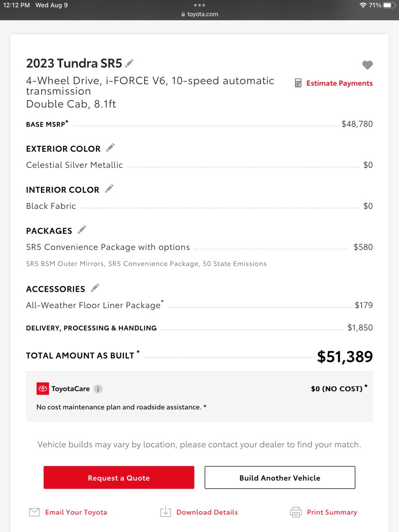Click the printer icon for Print Summary
399x532 pixels.
[x=296, y=512]
